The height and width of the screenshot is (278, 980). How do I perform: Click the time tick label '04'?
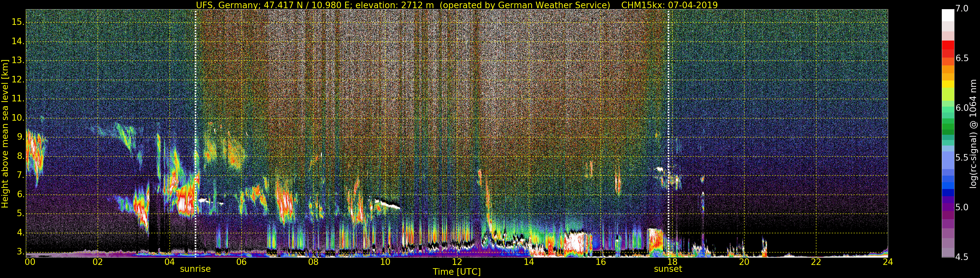[170, 262]
